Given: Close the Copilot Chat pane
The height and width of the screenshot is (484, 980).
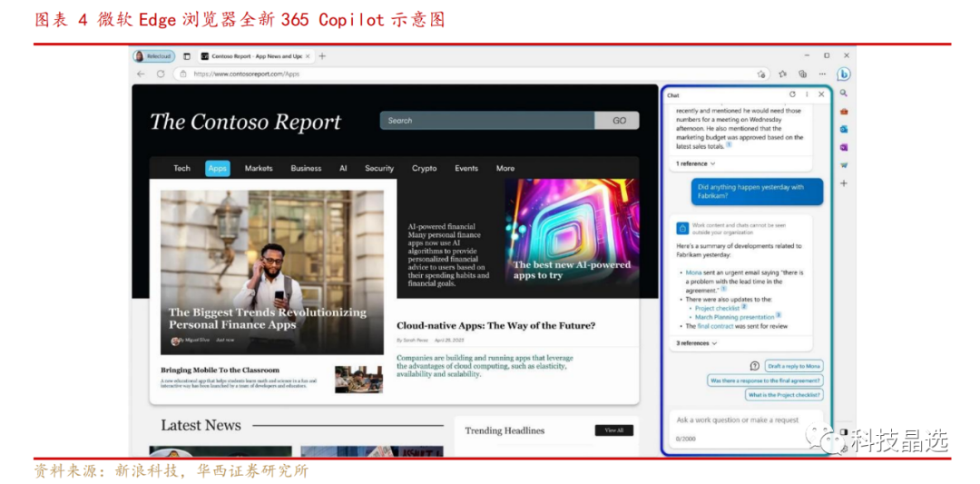Looking at the screenshot, I should (x=821, y=94).
